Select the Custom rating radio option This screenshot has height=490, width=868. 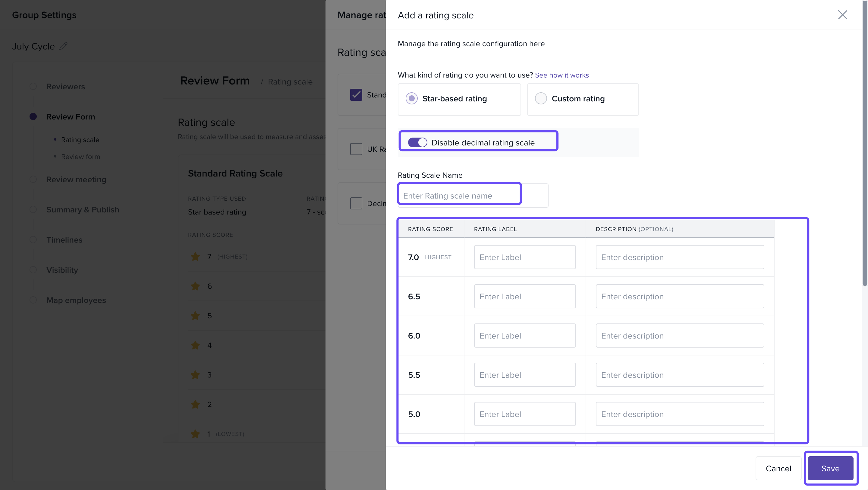(x=540, y=98)
